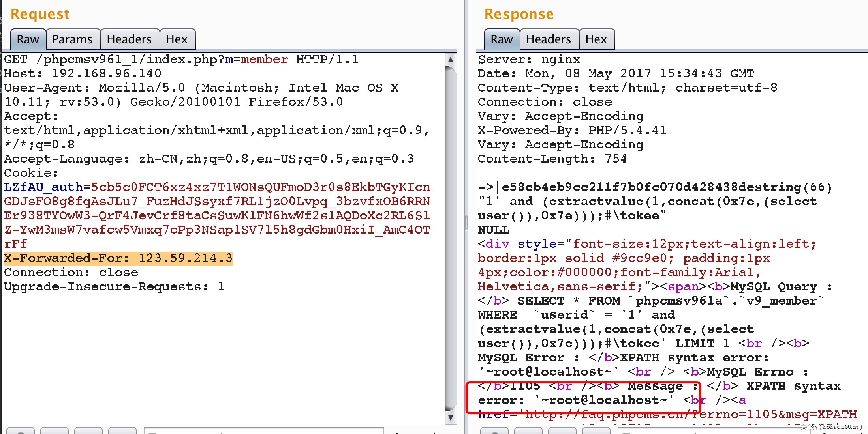Click the X-Powered-By PHP/5.4.41 header line
The width and height of the screenshot is (868, 434).
[572, 131]
